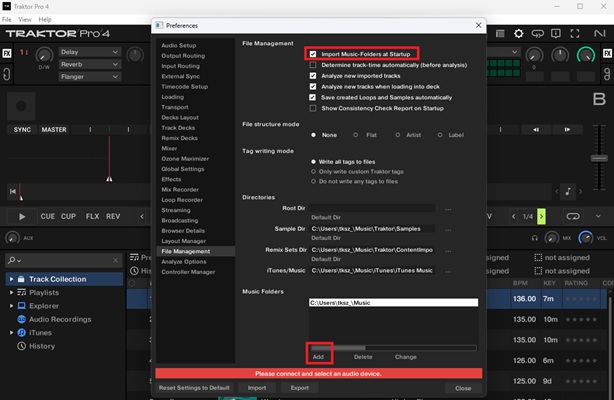Click skip to start icon on deck A

[x=13, y=191]
